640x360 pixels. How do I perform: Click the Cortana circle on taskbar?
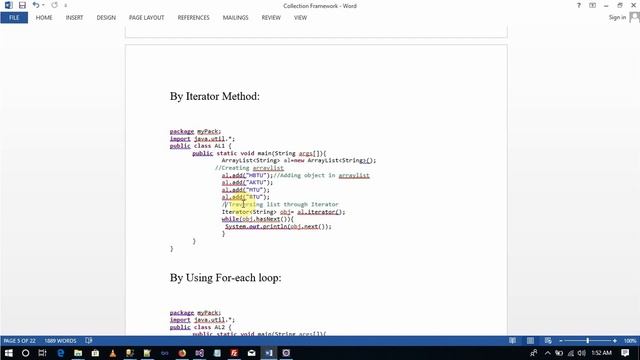(x=25, y=353)
